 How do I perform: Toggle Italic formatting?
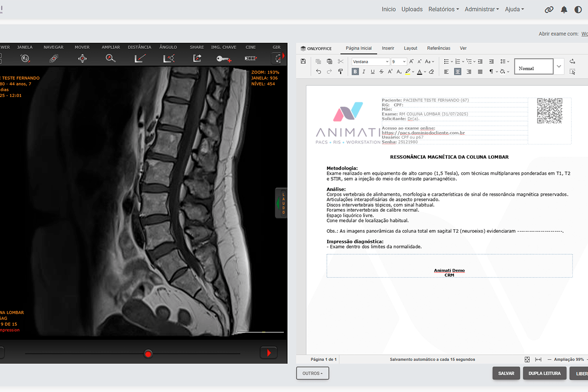[x=364, y=72]
